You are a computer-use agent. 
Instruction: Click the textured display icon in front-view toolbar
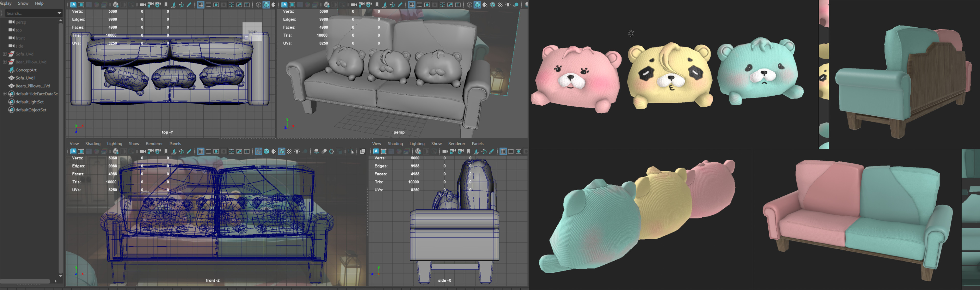289,151
